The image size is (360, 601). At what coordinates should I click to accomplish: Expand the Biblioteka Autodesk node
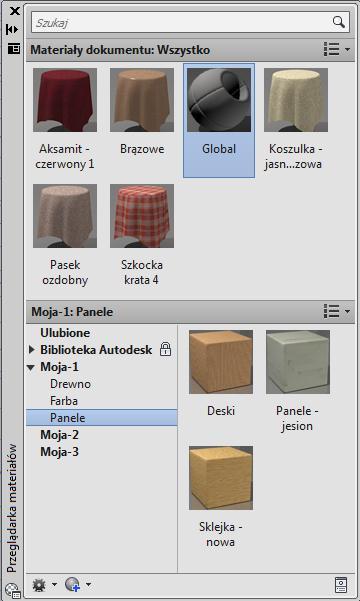(32, 350)
